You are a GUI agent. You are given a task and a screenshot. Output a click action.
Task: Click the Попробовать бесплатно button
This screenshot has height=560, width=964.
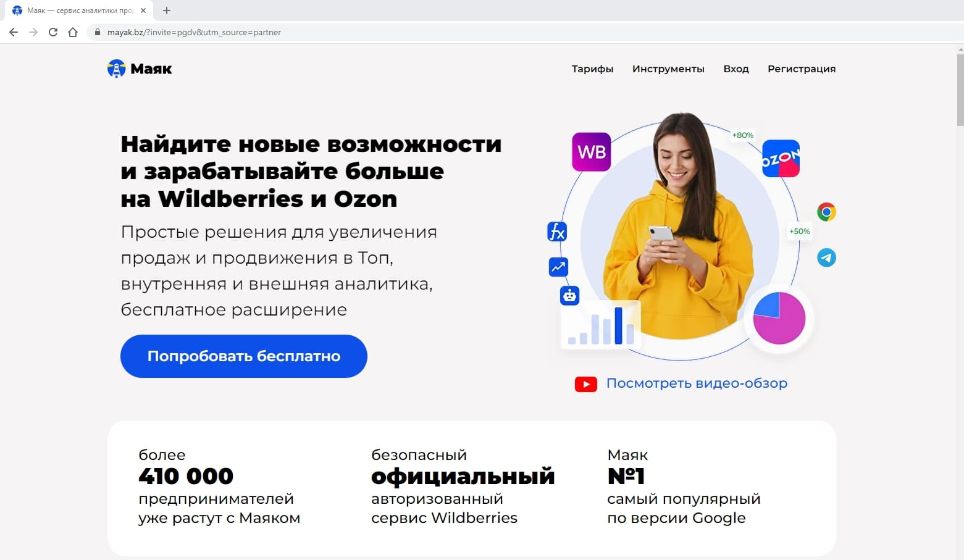click(244, 356)
